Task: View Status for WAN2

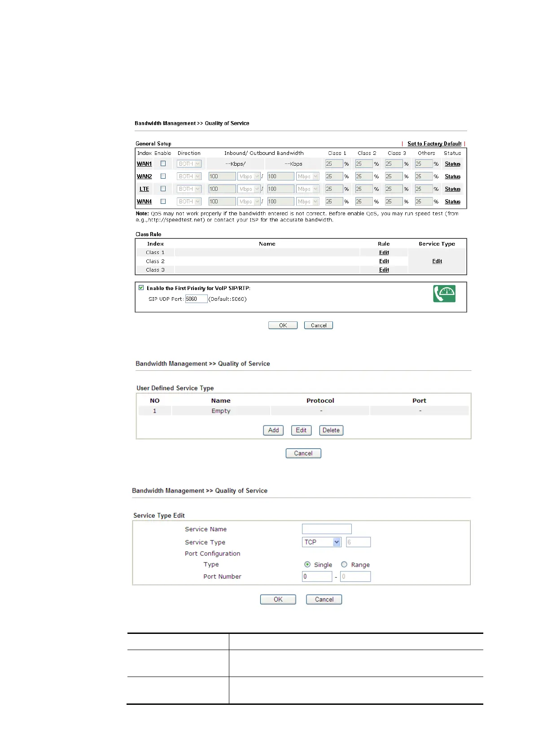Action: pos(452,176)
